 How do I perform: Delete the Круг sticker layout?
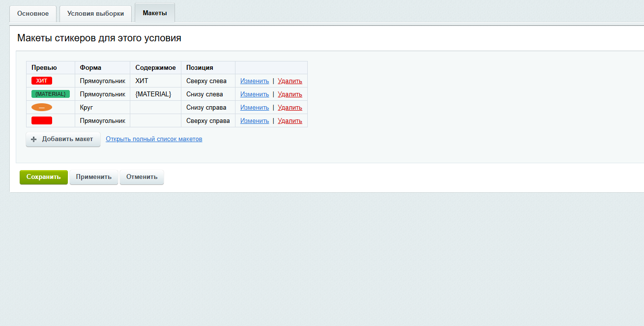click(x=290, y=108)
